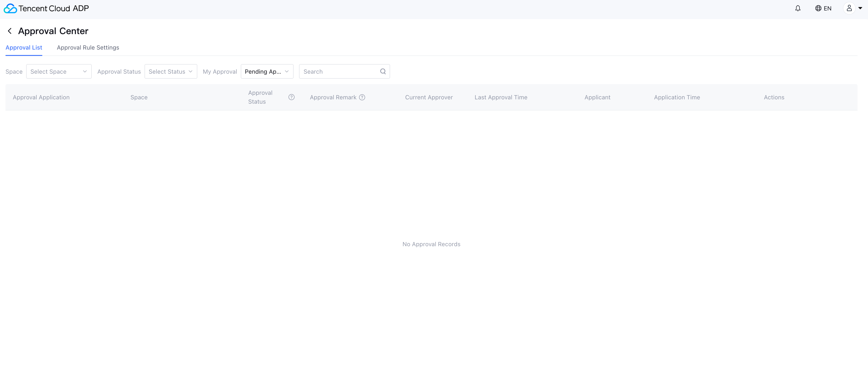Expand the user account dropdown arrow

860,8
